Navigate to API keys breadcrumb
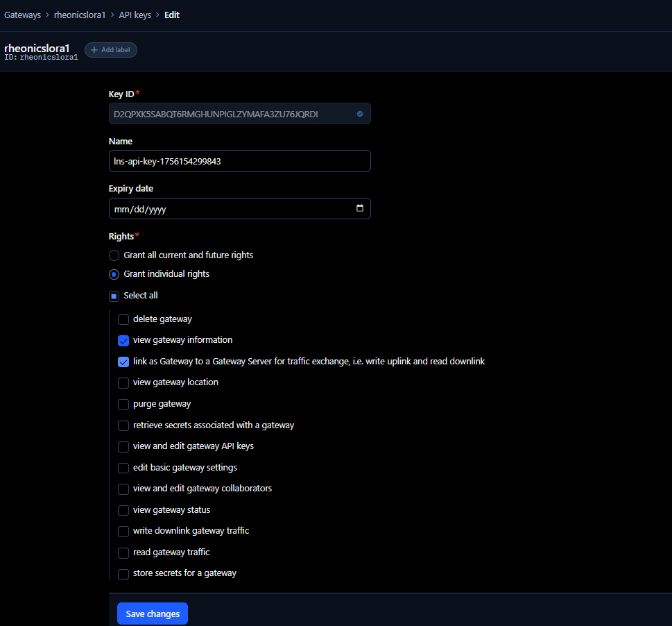672x626 pixels. point(135,15)
